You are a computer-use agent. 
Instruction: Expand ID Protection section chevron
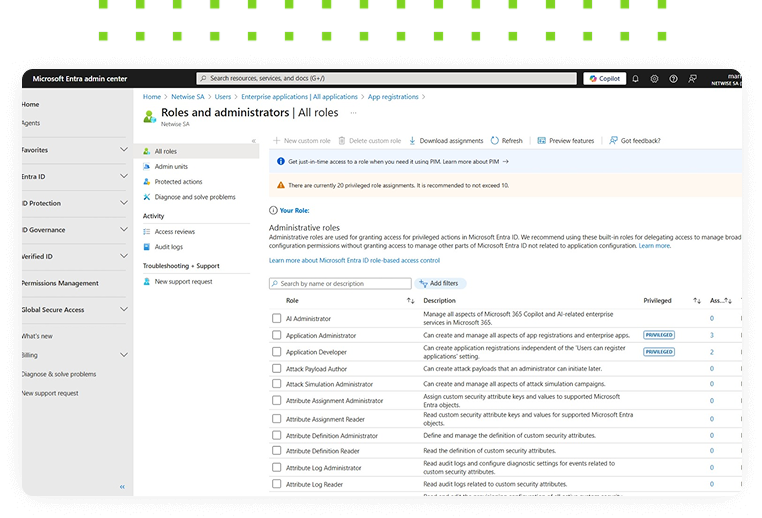click(124, 203)
